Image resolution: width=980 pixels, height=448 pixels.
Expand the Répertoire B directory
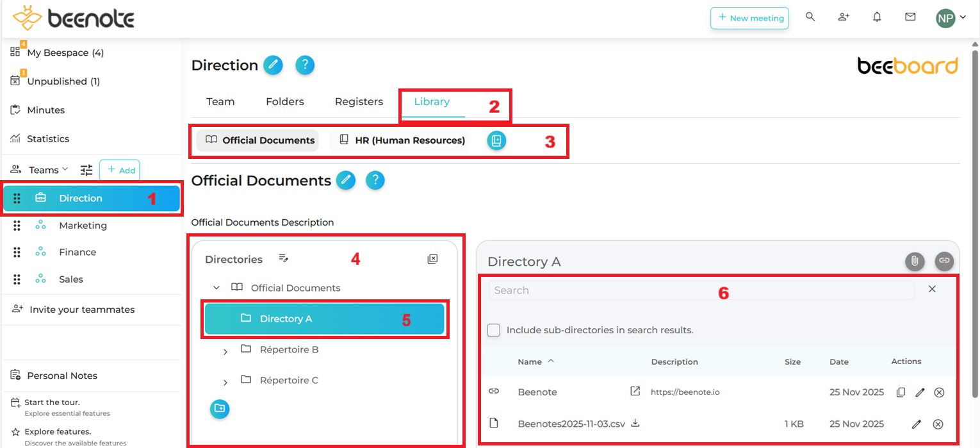[225, 351]
